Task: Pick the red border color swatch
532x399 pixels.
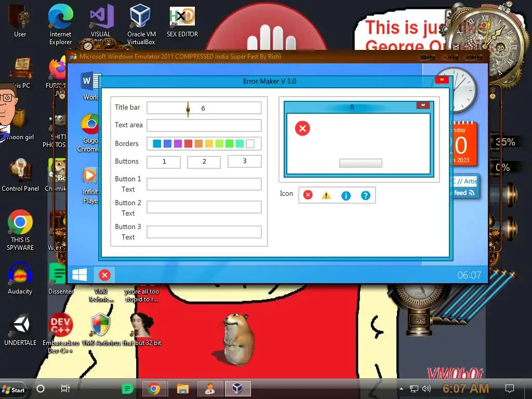Action: pyautogui.click(x=188, y=143)
